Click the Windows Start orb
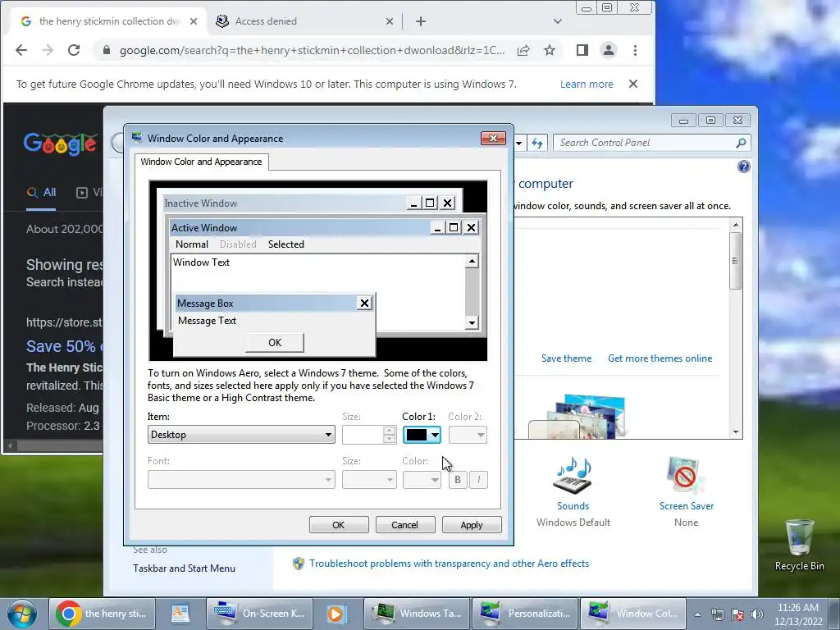 tap(21, 614)
